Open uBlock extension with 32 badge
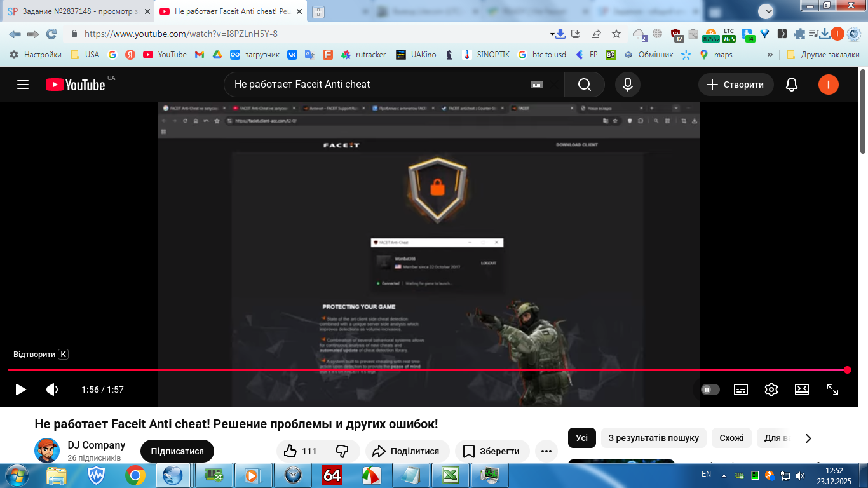 676,35
